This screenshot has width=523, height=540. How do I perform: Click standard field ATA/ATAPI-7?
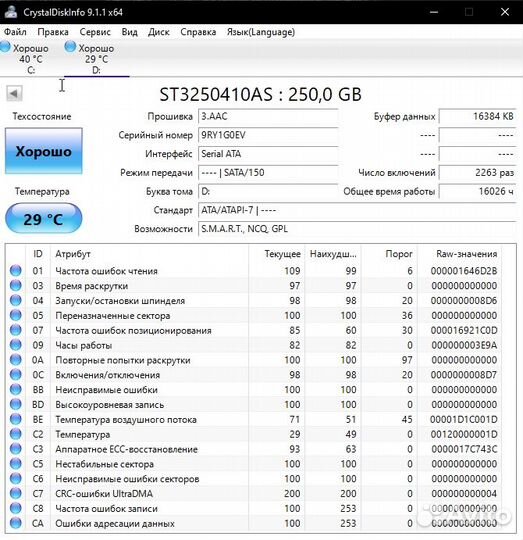pos(357,210)
